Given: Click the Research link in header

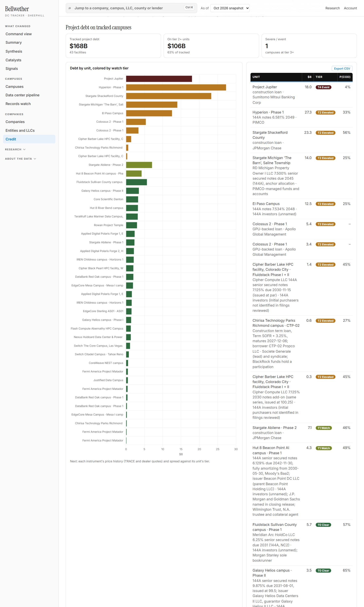Looking at the screenshot, I should (332, 8).
